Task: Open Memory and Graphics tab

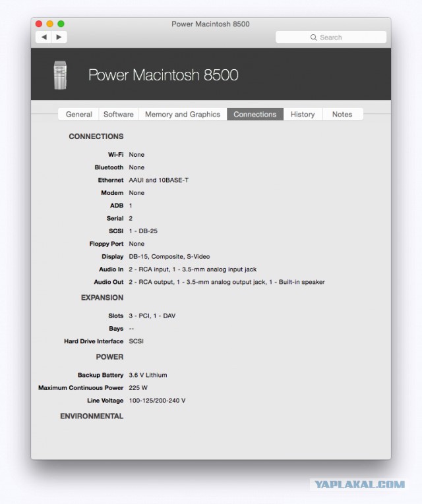Action: [183, 115]
